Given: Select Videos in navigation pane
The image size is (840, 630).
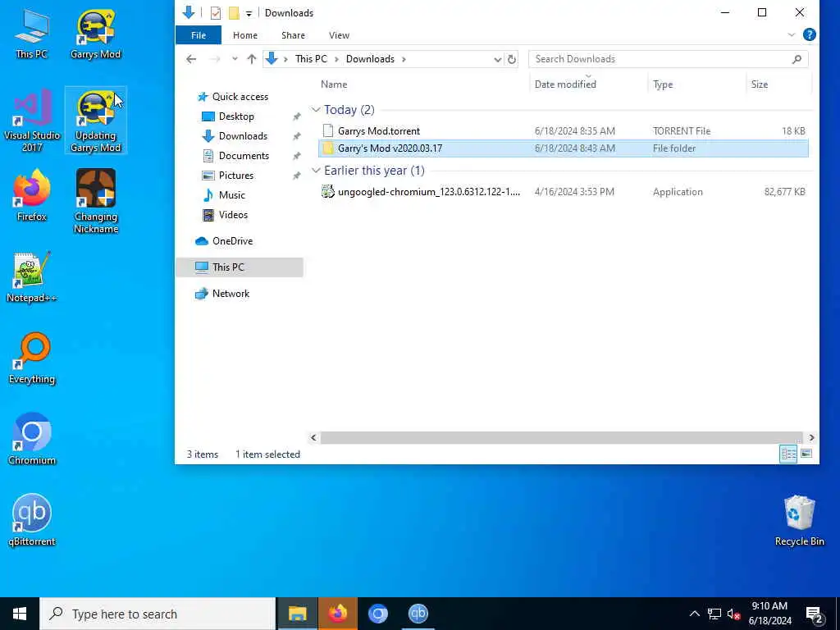Looking at the screenshot, I should (x=233, y=215).
